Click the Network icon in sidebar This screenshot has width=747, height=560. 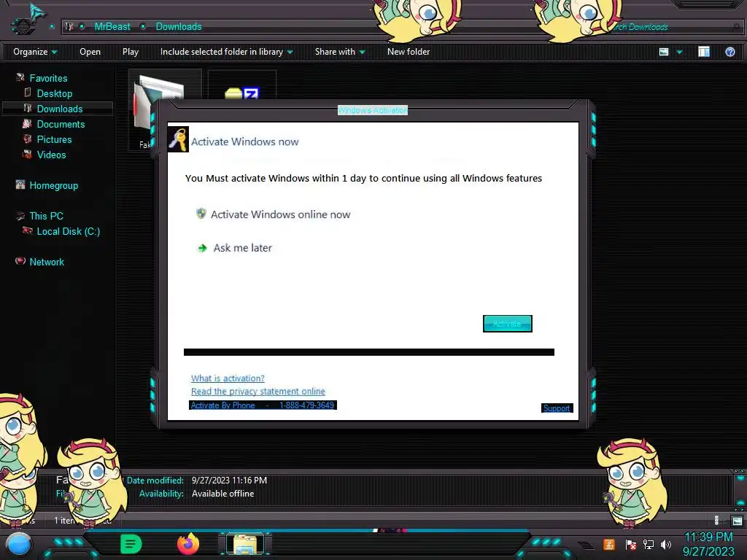click(20, 261)
